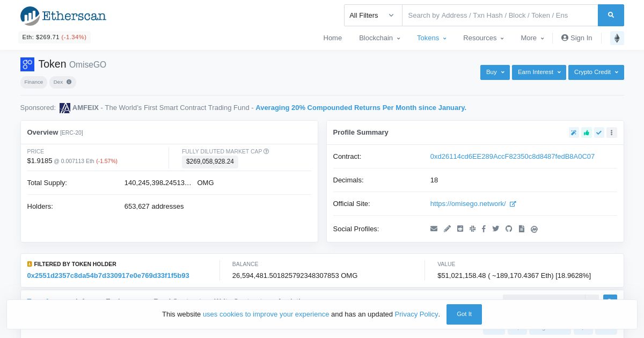Click the checkmark icon in Profile Summary
The width and height of the screenshot is (644, 338).
(x=599, y=133)
